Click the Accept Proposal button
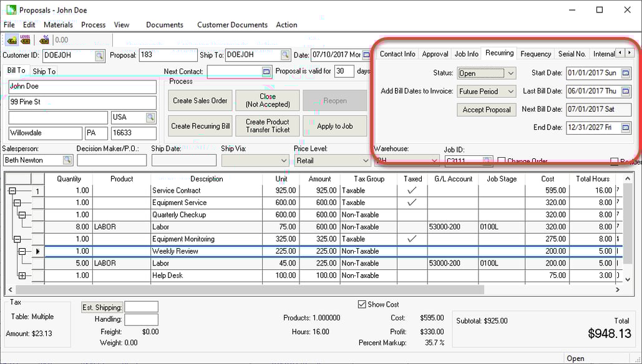642x364 pixels. [486, 110]
